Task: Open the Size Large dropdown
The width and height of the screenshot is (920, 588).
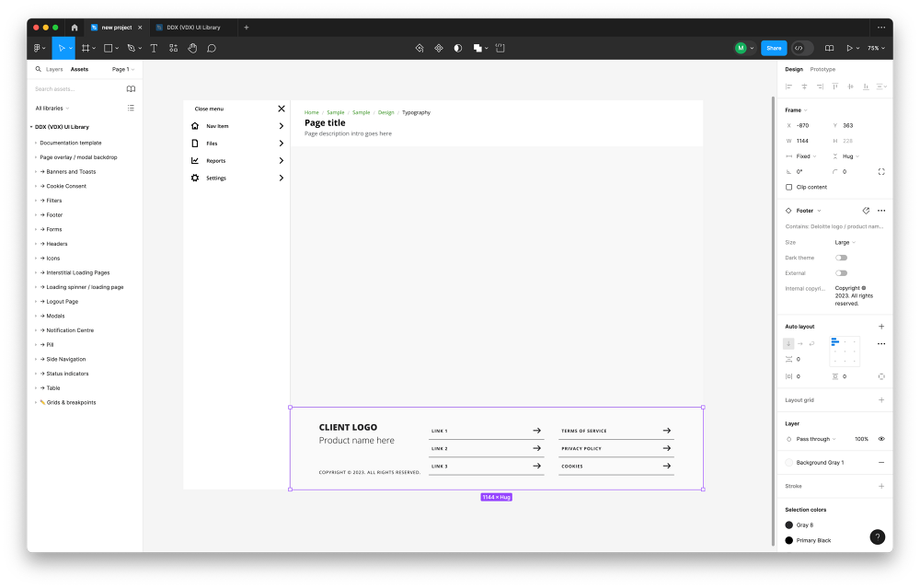Action: [845, 242]
